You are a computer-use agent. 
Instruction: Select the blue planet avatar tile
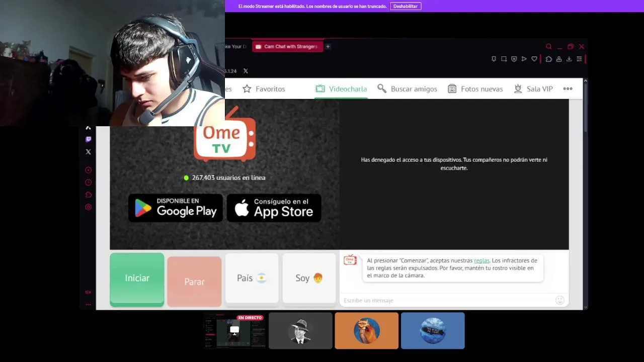pos(433,331)
